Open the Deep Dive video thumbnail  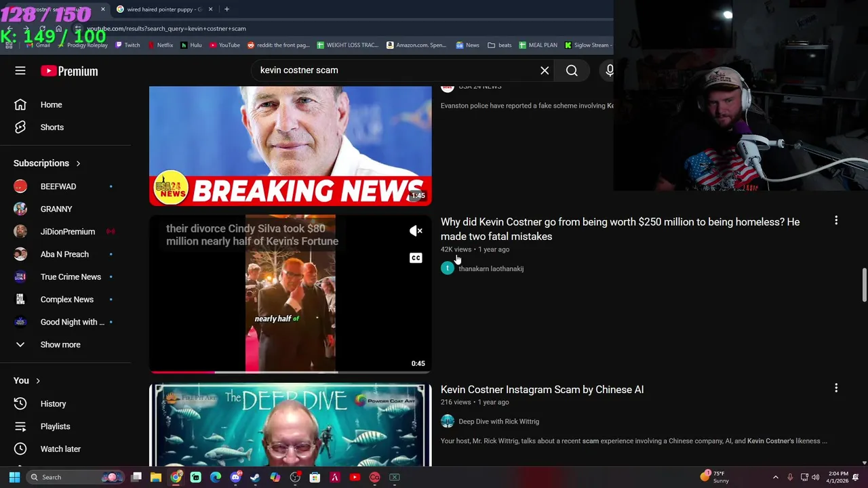290,426
